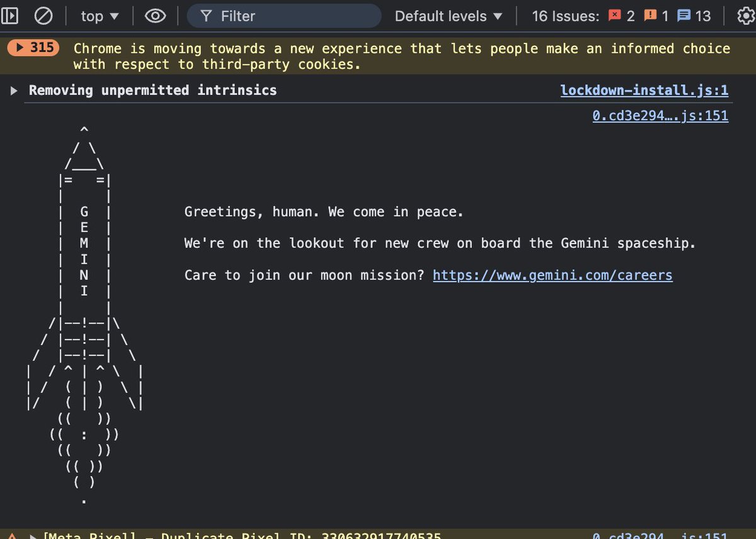Expand the Removing unpermitted intrinsics message
Screen dimensions: 756x539
(x=14, y=91)
